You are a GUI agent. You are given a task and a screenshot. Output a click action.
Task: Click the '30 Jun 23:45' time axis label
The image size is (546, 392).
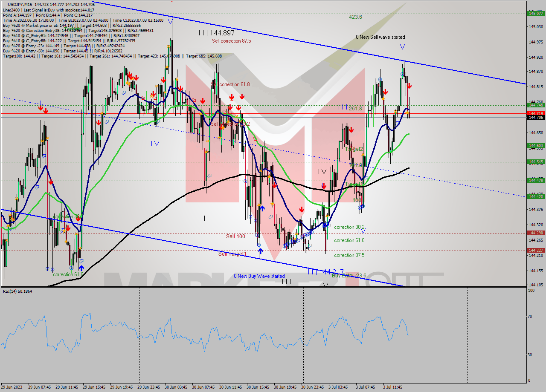coord(313,387)
